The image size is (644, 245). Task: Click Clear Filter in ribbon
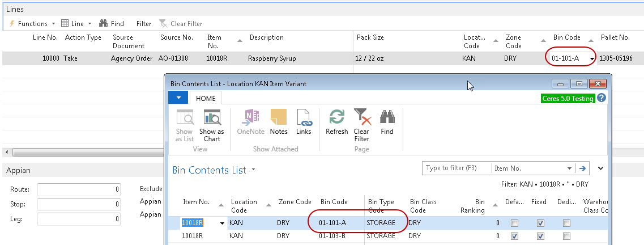tap(361, 125)
